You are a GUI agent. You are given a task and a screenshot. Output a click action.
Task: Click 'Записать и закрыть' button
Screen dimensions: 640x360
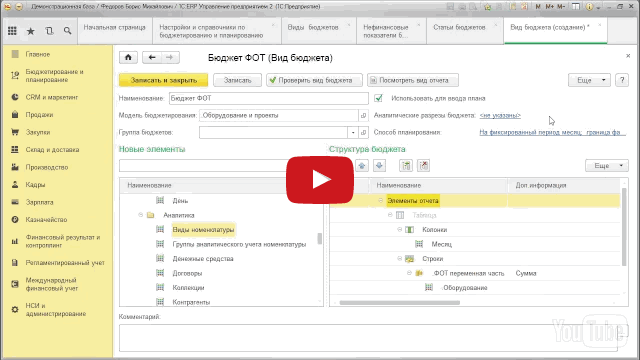point(164,80)
